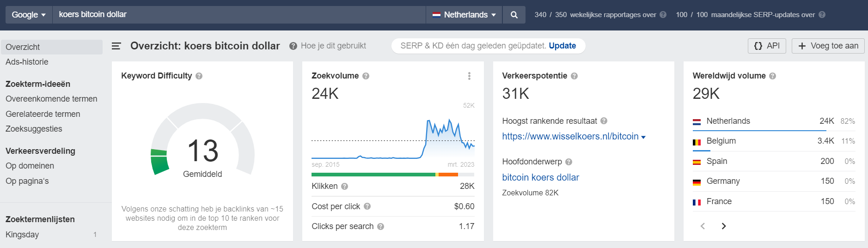Open the Zoekvolume three-dot options menu
868x248 pixels.
tap(469, 76)
